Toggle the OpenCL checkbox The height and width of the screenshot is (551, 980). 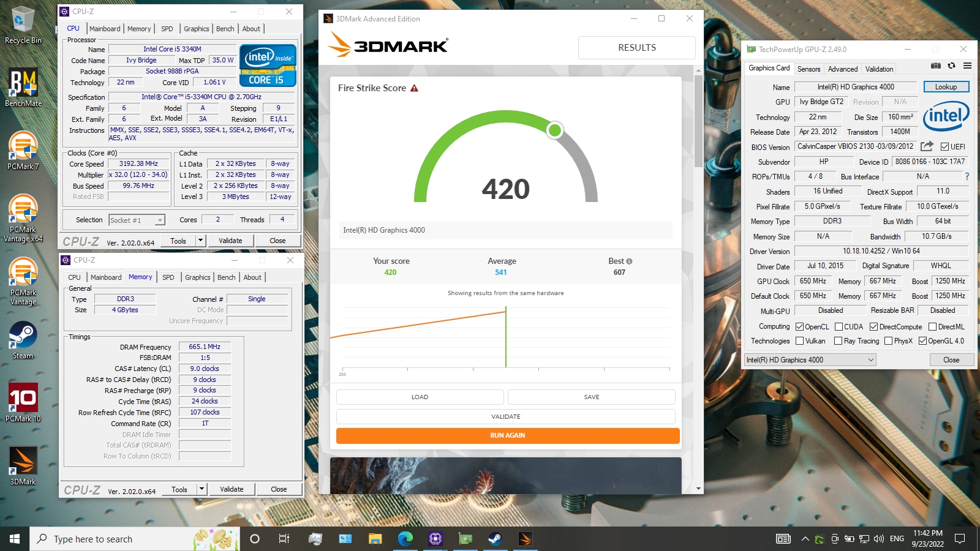[799, 327]
